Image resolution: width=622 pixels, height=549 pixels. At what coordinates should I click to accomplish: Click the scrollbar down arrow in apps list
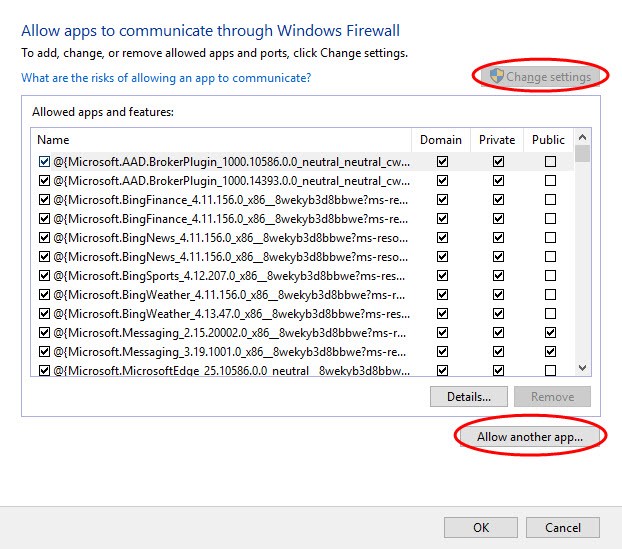(x=582, y=367)
